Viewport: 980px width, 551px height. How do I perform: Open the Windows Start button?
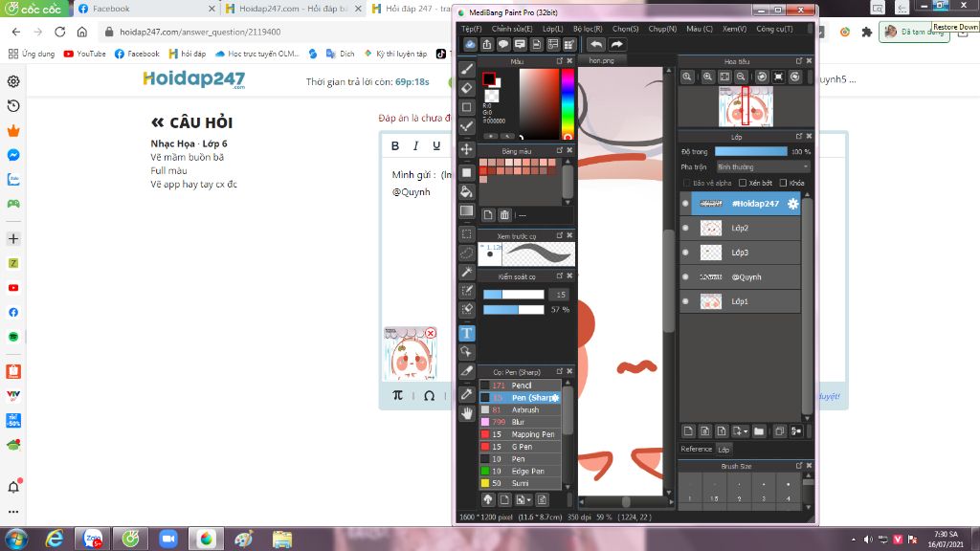(15, 539)
